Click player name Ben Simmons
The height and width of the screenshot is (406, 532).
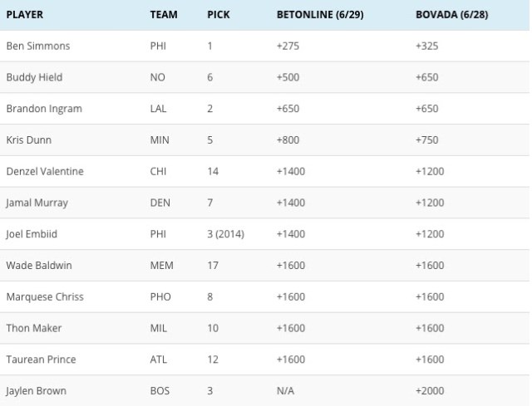(38, 46)
